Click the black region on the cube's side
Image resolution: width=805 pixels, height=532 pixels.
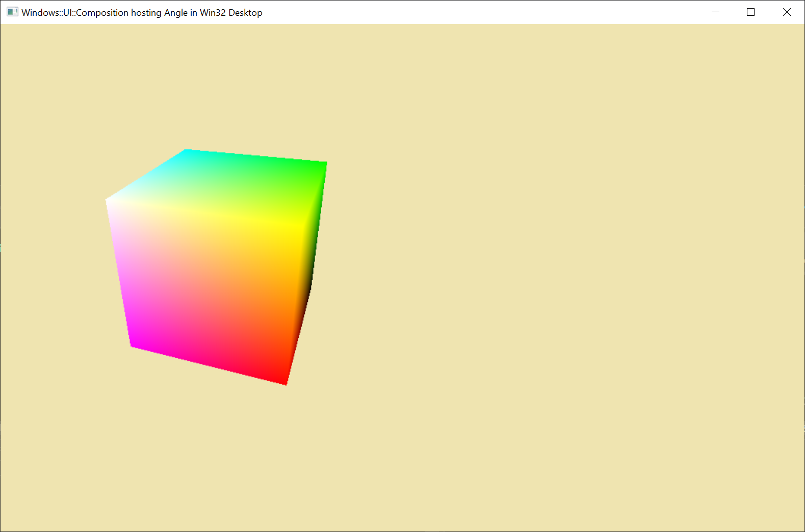pyautogui.click(x=309, y=285)
